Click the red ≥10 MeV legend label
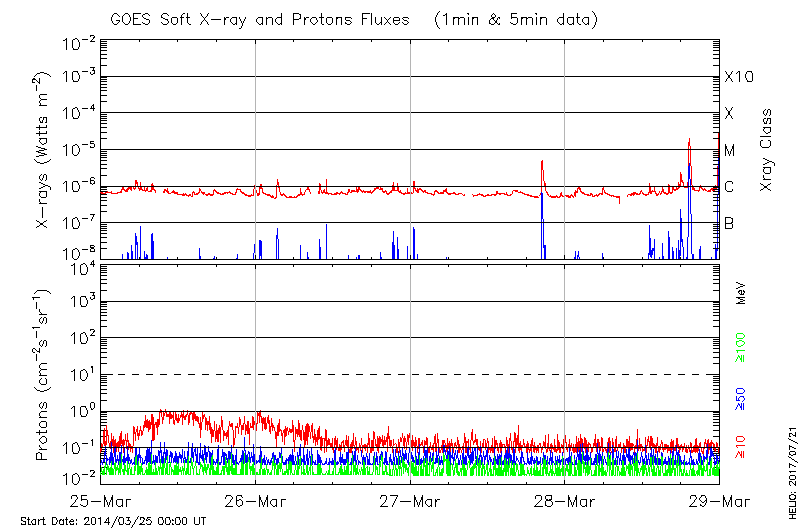 coord(741,448)
